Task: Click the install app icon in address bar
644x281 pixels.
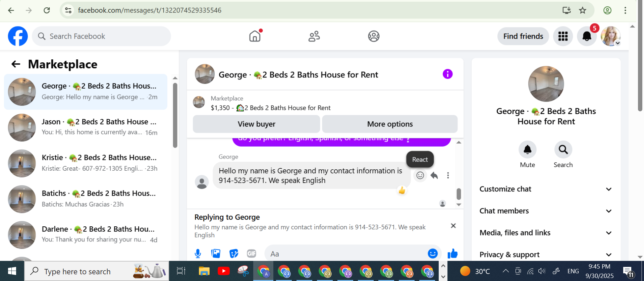Action: coord(567,10)
